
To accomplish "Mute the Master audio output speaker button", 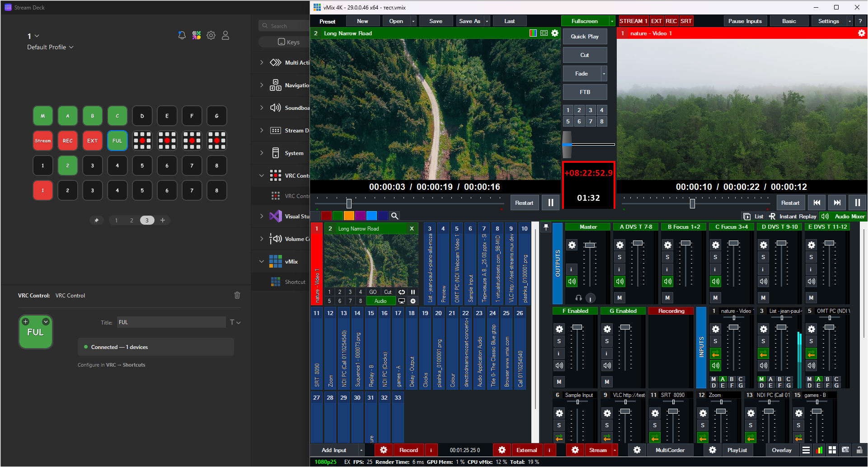I will 572,281.
